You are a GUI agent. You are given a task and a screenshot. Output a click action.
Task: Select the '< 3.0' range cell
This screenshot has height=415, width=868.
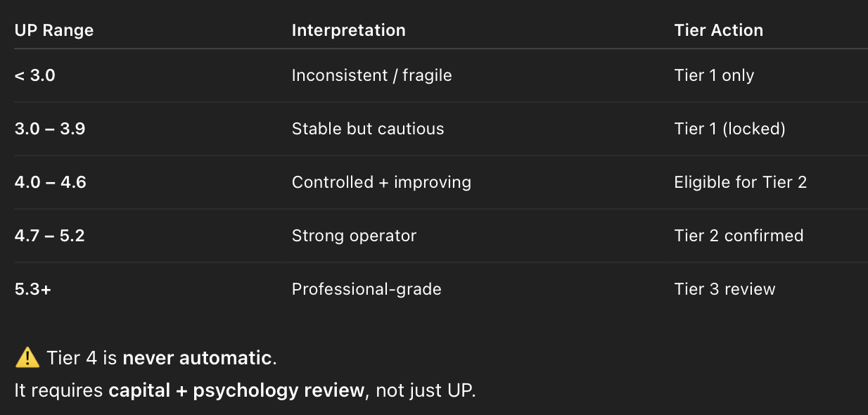click(34, 75)
